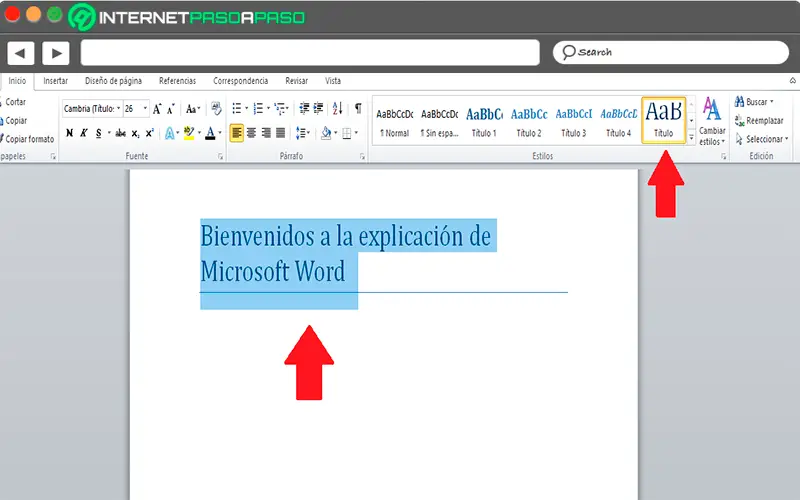Screen dimensions: 800x500
Task: Increase font size with grow font icon
Action: (x=158, y=109)
